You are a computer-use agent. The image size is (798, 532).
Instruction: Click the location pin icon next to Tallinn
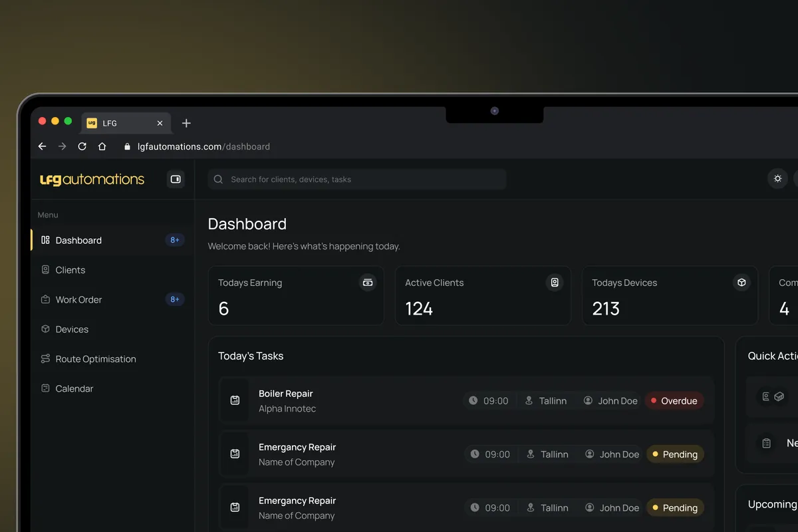[530, 400]
